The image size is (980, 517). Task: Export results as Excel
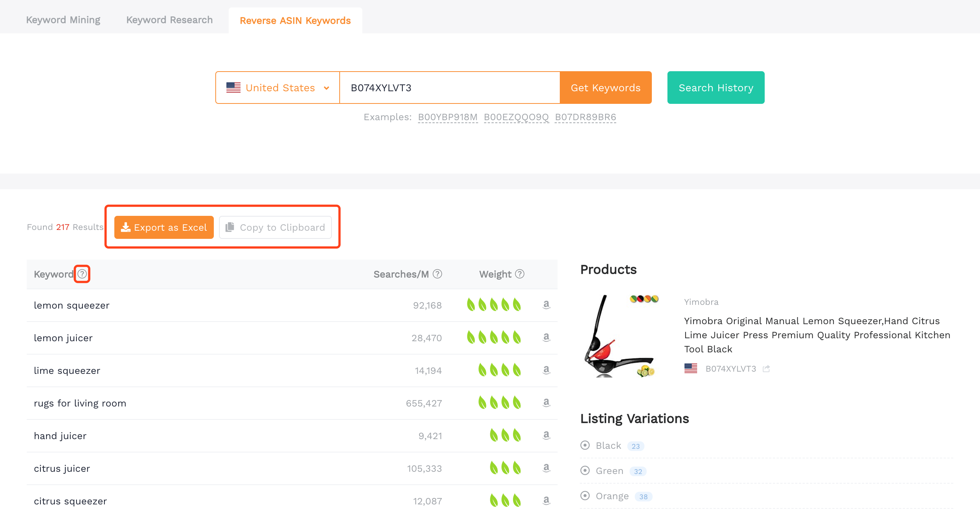(x=164, y=227)
